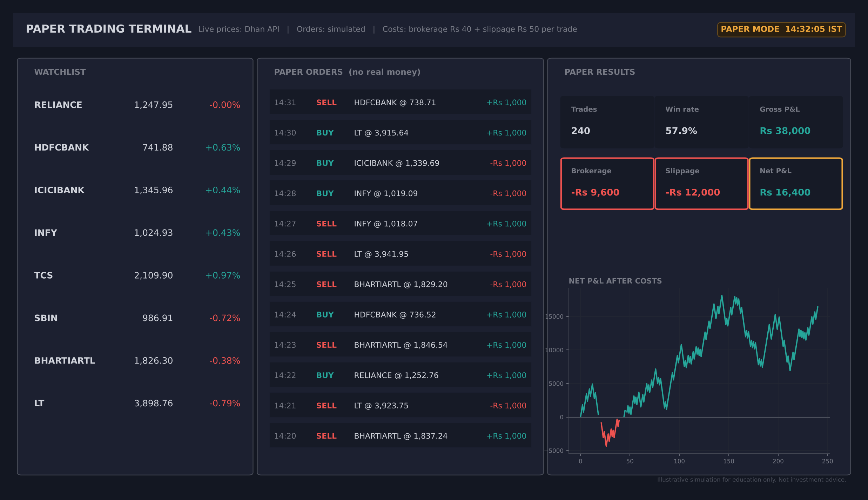Screen dimensions: 868x500
Task: Open the 14:25 SELL BHARTIARTL order
Action: (400, 284)
